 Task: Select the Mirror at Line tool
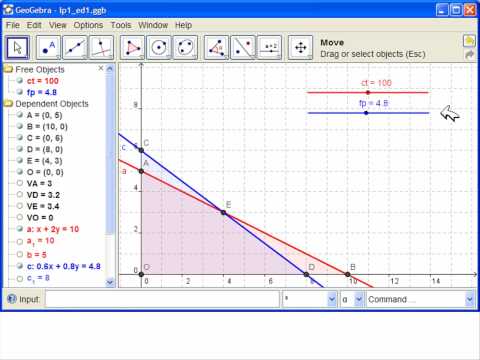click(x=243, y=48)
